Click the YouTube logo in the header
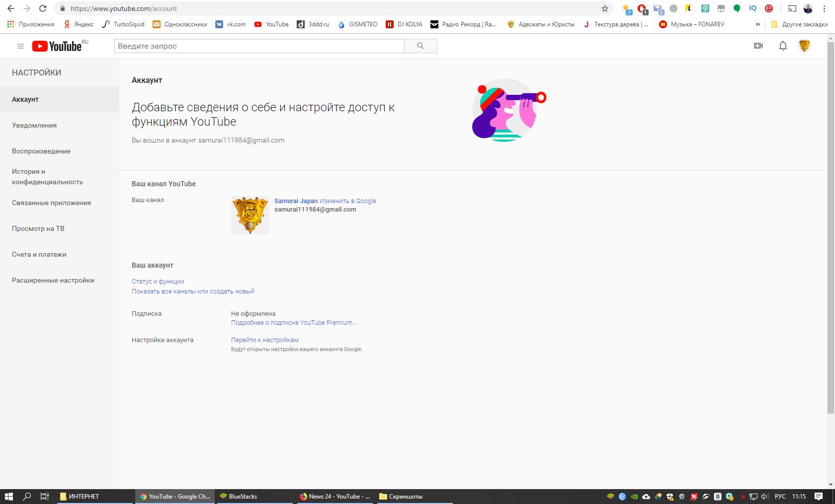Viewport: 835px width, 504px height. [57, 46]
